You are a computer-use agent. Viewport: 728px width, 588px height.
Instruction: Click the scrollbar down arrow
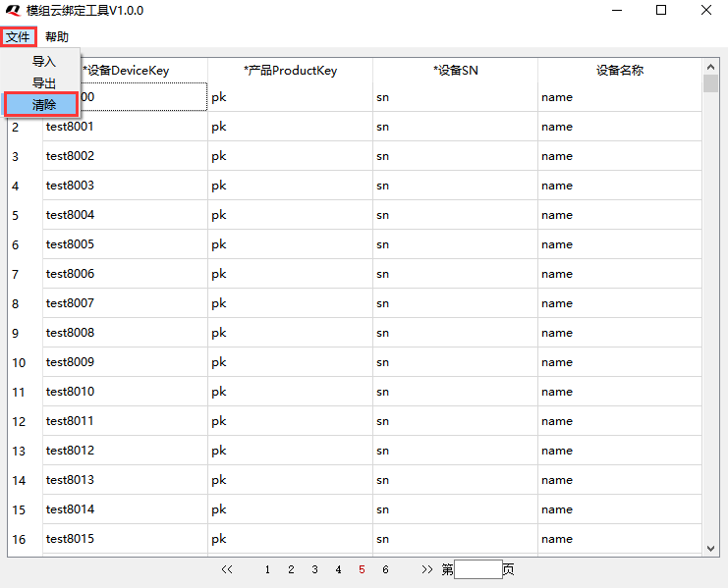(x=710, y=548)
